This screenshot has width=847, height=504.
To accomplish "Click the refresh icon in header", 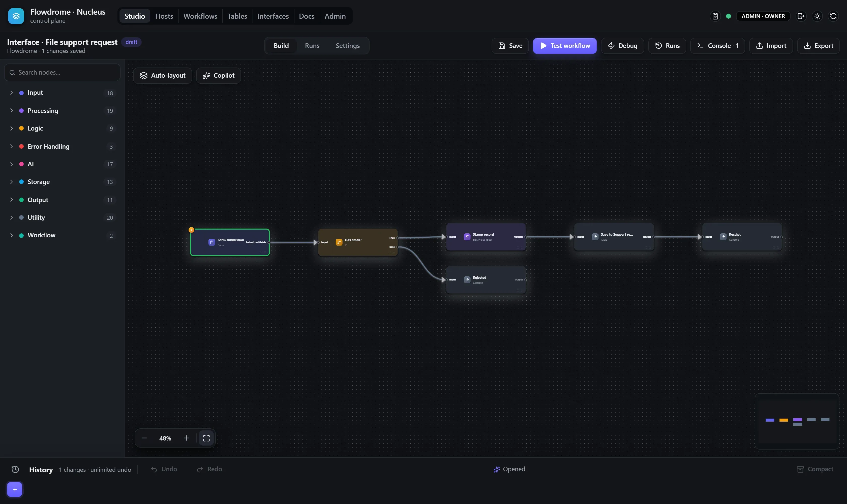I will click(833, 16).
